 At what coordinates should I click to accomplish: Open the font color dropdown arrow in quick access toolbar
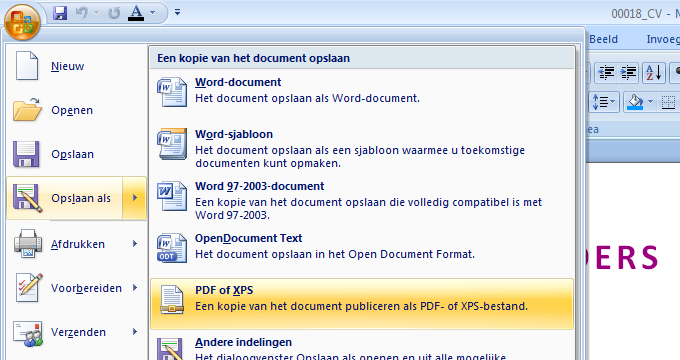(x=152, y=13)
